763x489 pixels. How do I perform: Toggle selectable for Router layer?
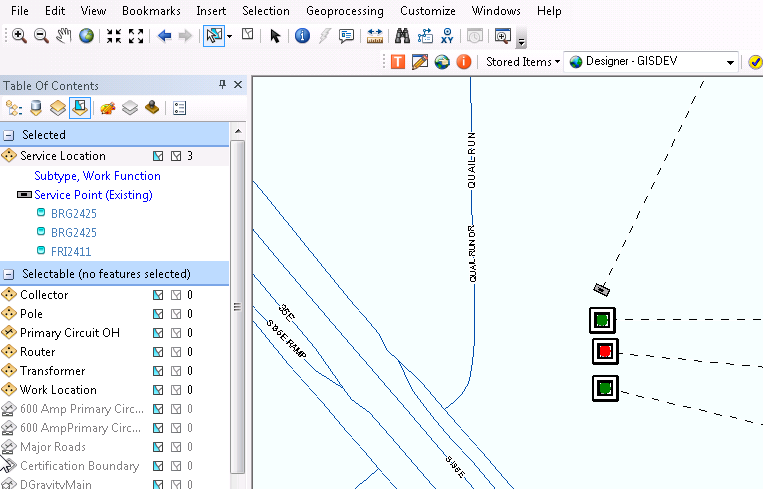tap(158, 352)
